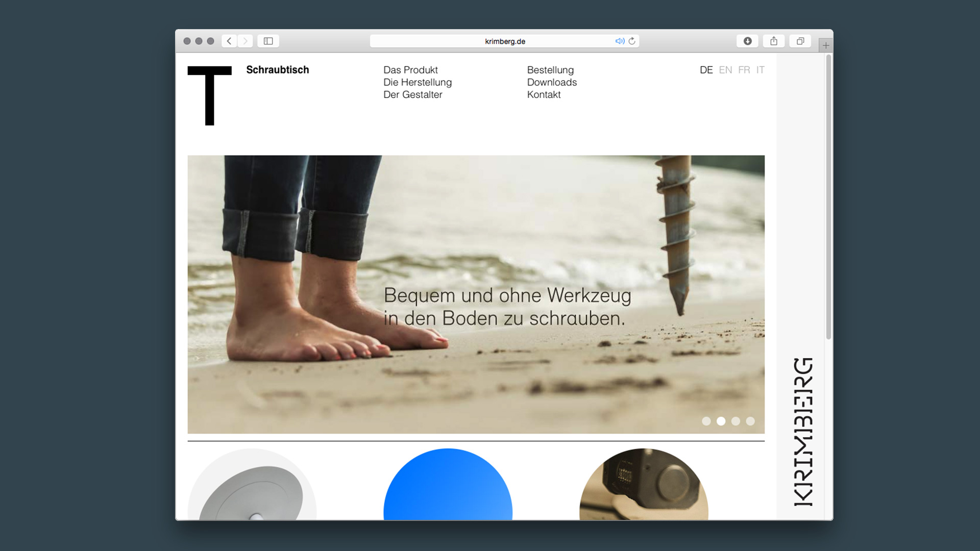This screenshot has height=551, width=980.
Task: Select the DE language option
Action: [x=706, y=70]
